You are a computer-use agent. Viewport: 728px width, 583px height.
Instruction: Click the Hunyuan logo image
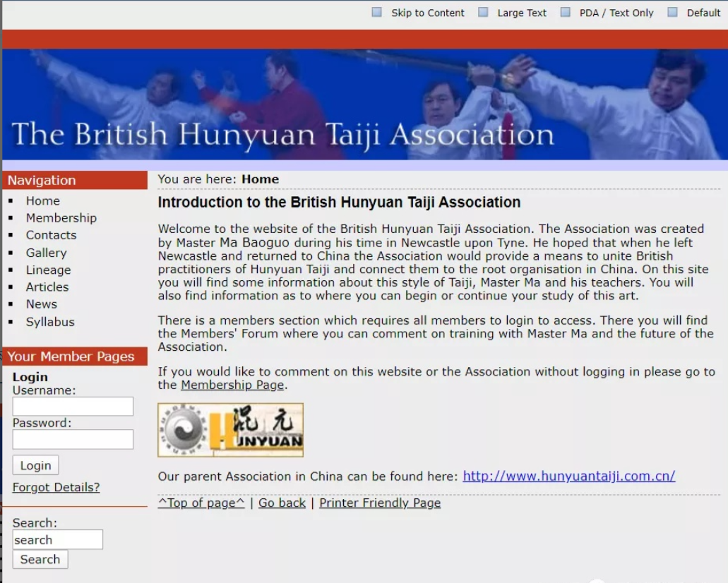click(x=231, y=430)
